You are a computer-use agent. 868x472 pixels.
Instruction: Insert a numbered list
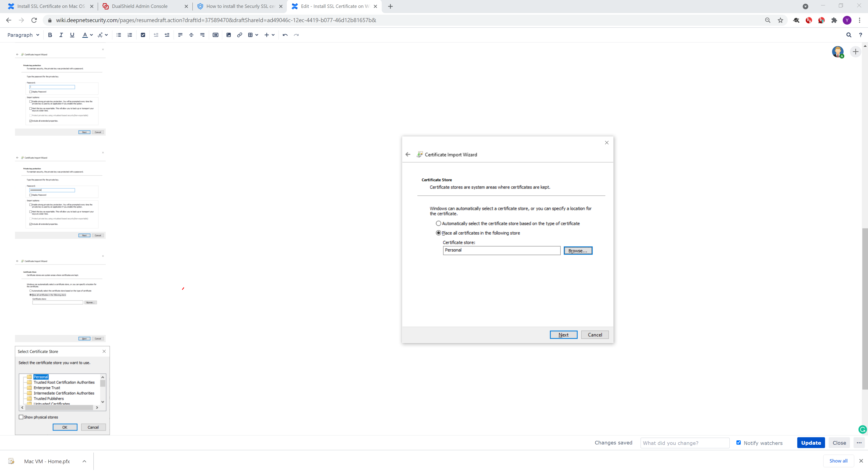point(130,35)
